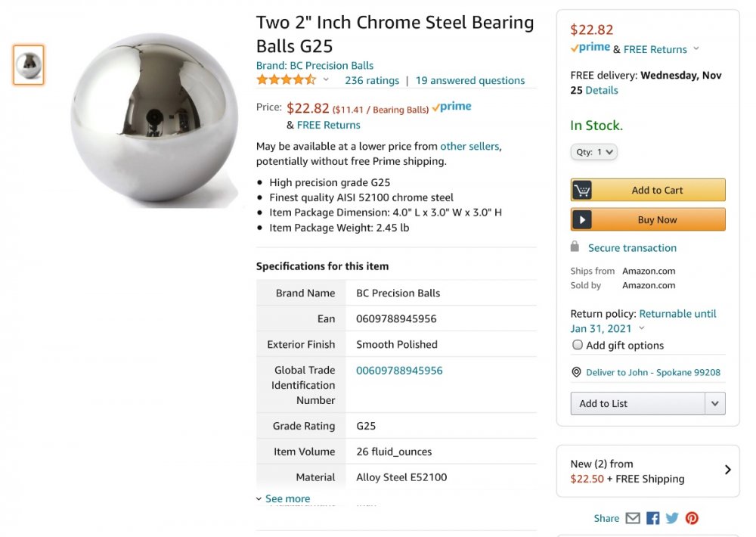Open the Add to List dropdown arrow
This screenshot has height=537, width=756.
click(714, 403)
